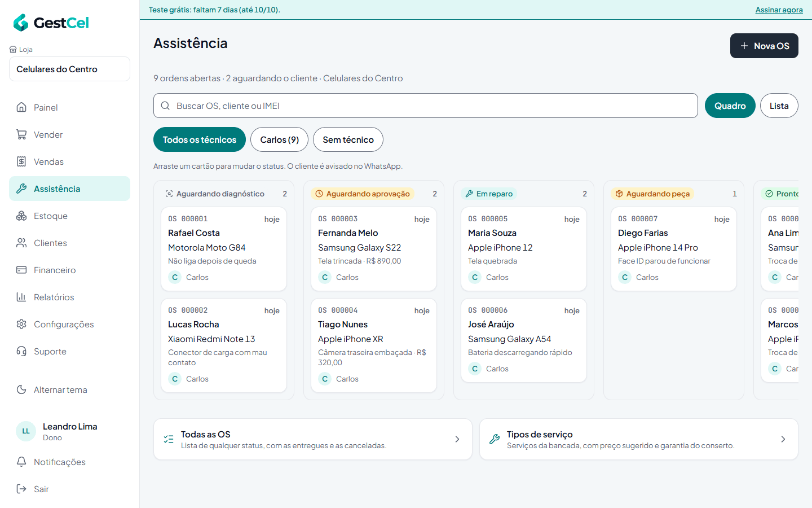Switch to Quadro board view
The image size is (812, 508).
pos(730,106)
